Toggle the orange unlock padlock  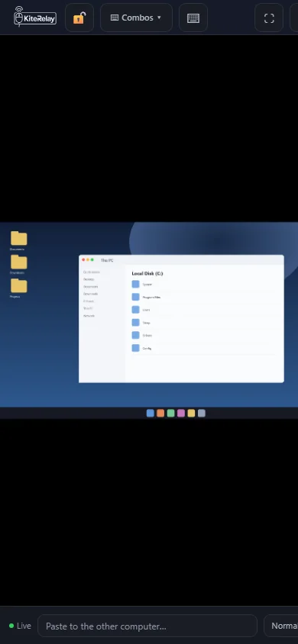tap(79, 18)
